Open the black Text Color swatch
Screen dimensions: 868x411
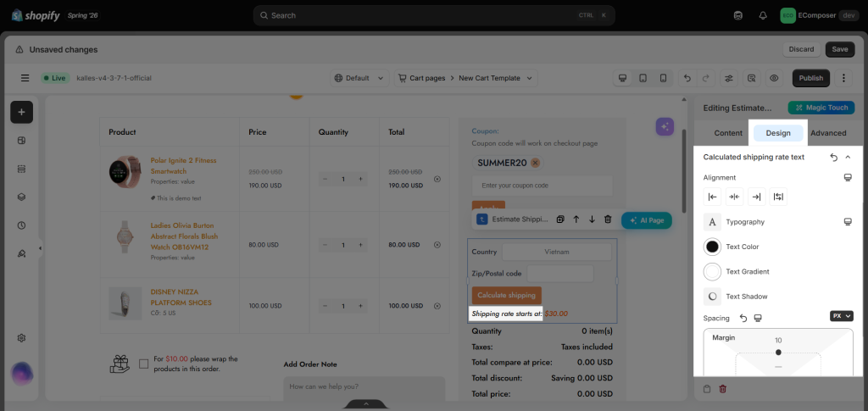coord(712,247)
